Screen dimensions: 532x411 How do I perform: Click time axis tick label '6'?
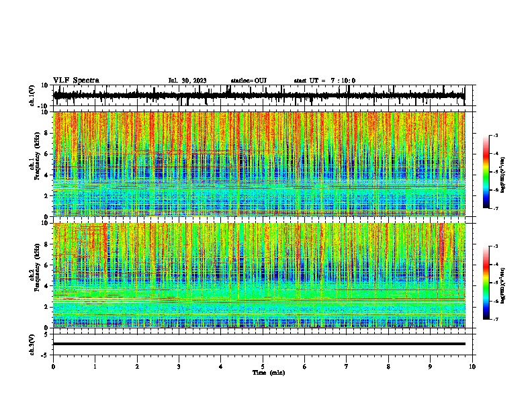305,367
